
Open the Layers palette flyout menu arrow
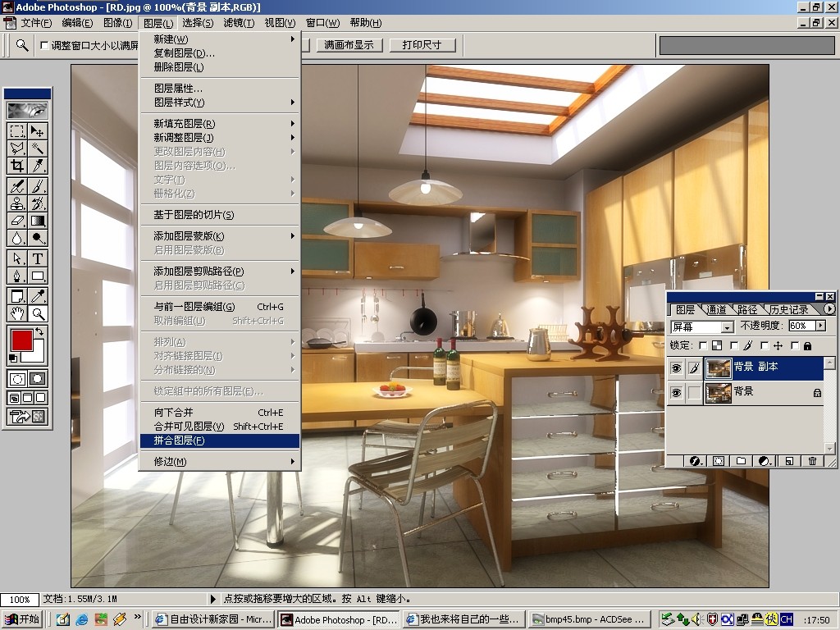[829, 309]
